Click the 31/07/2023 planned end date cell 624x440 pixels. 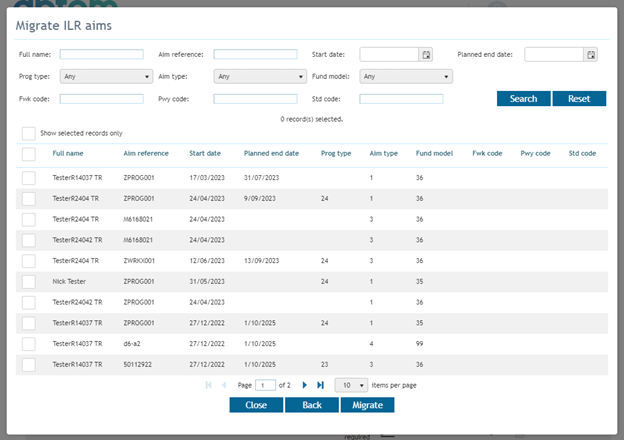pos(261,178)
